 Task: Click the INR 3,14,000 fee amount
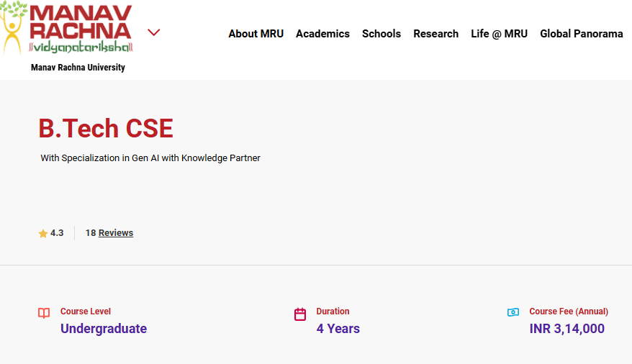[x=566, y=329]
